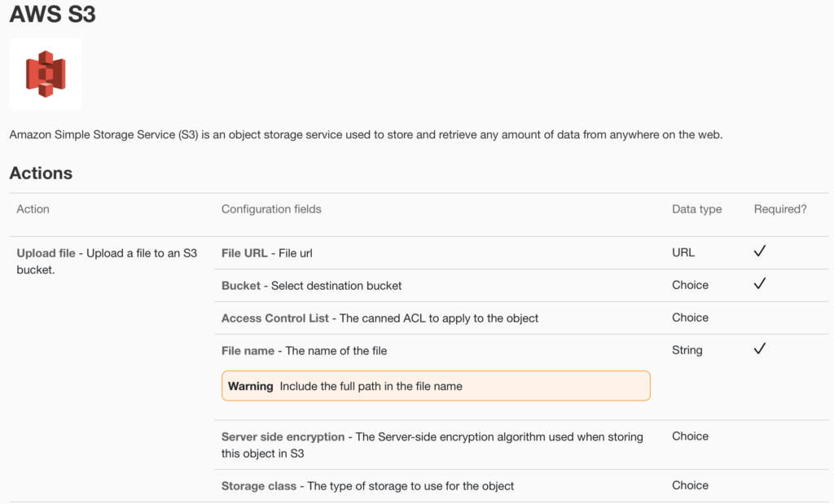Click the orange Warning callout box
This screenshot has height=504, width=834.
(x=436, y=386)
